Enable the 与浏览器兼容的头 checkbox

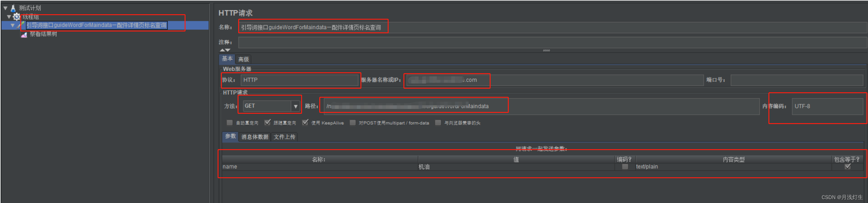coord(438,123)
